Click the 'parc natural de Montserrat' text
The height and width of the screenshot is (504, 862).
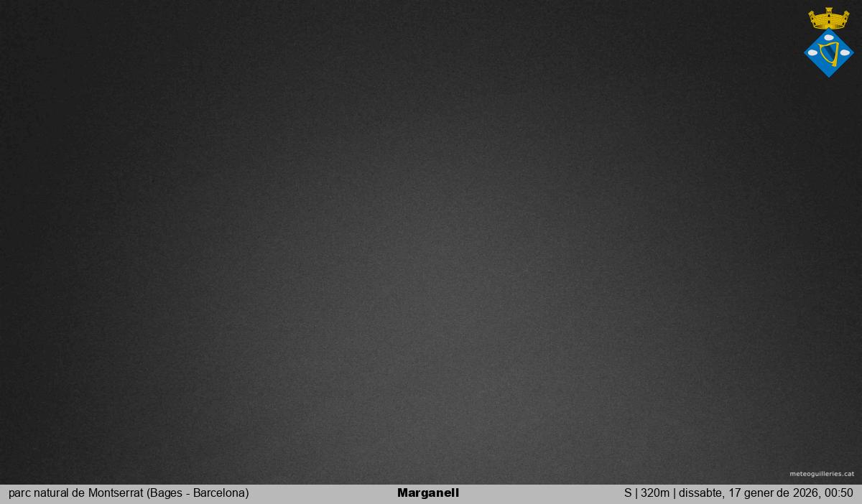[x=75, y=493]
